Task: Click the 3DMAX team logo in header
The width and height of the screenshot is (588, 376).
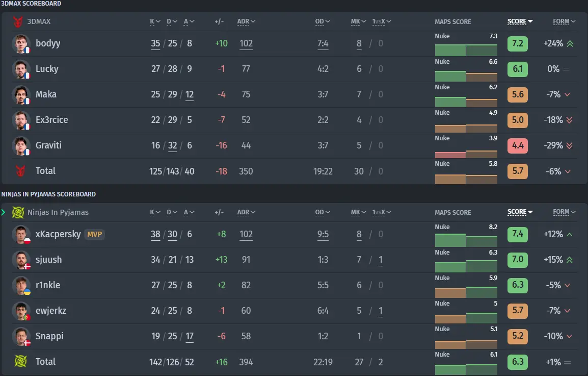Action: click(x=18, y=22)
